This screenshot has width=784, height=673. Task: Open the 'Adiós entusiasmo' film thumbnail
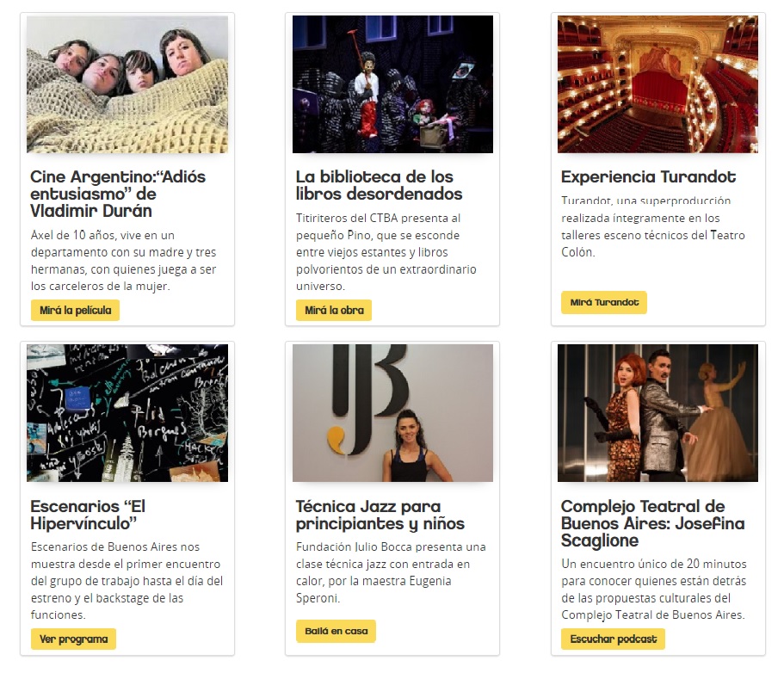[x=127, y=84]
